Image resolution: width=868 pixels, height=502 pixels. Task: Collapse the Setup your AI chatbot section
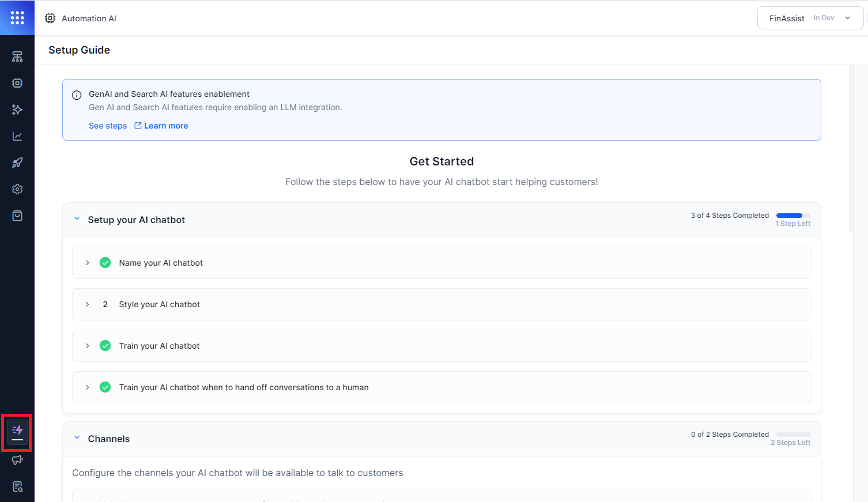pyautogui.click(x=77, y=220)
